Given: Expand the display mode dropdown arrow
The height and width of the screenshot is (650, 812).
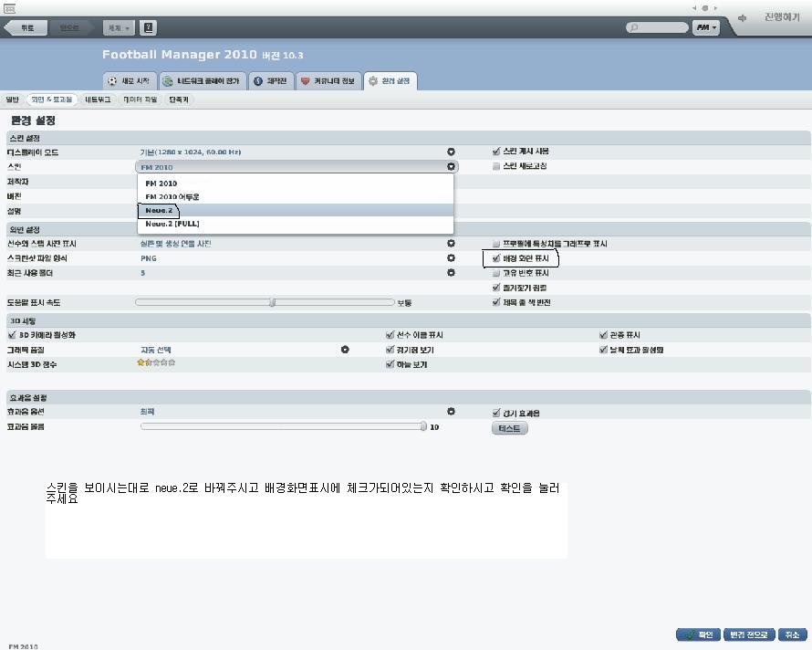Looking at the screenshot, I should point(451,152).
